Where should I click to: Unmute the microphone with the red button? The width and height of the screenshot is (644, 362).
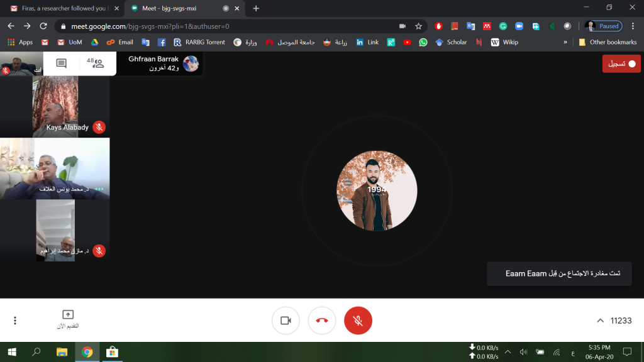coord(358,321)
